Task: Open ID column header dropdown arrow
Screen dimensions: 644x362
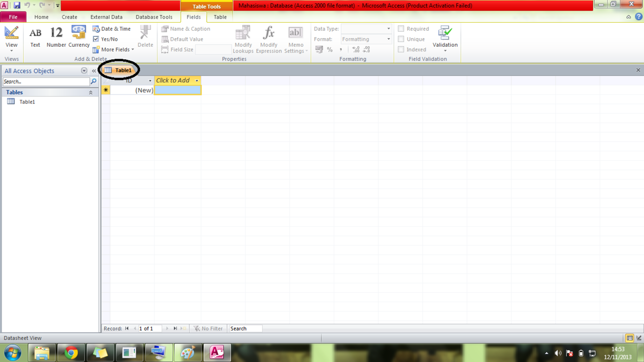Action: click(150, 80)
